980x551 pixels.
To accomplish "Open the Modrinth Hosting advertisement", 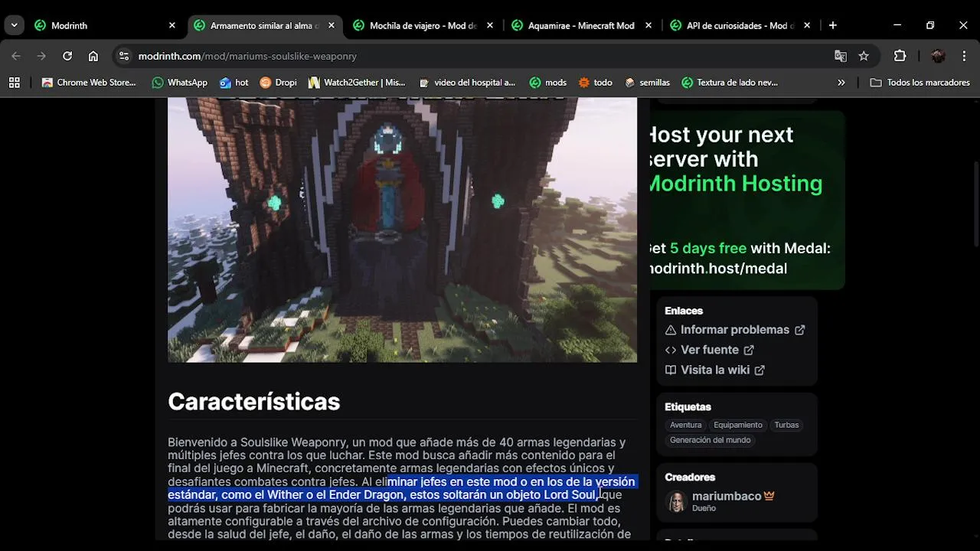I will (747, 201).
